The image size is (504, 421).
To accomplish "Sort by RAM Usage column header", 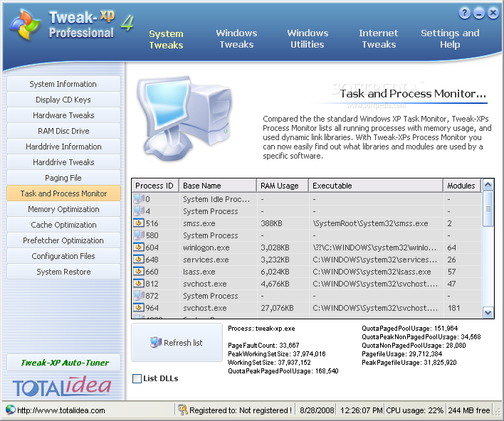I will (x=283, y=186).
